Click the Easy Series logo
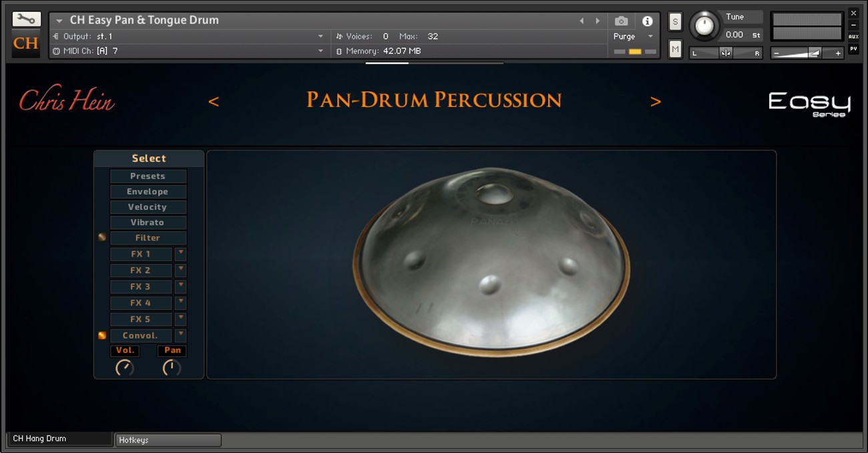This screenshot has height=453, width=868. pos(809,104)
